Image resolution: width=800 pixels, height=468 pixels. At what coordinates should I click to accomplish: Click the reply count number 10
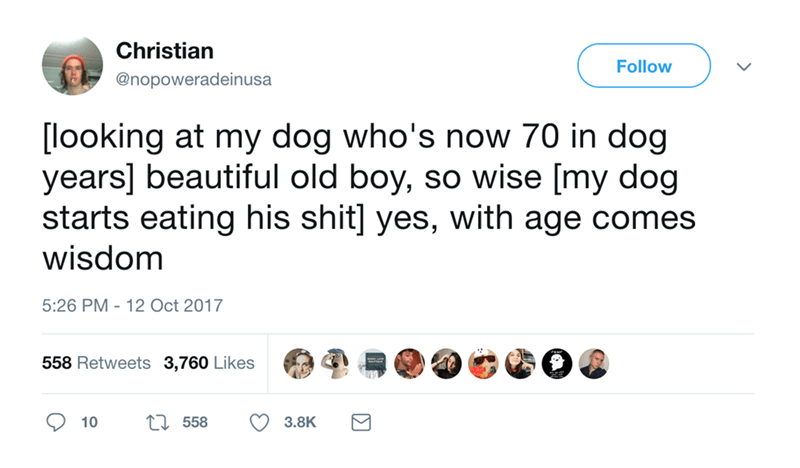pos(88,423)
